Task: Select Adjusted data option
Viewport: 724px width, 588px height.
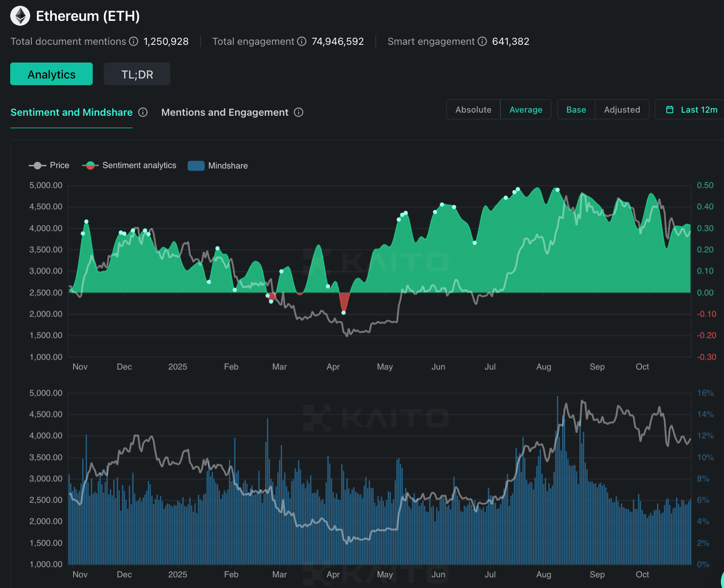Action: pyautogui.click(x=622, y=110)
